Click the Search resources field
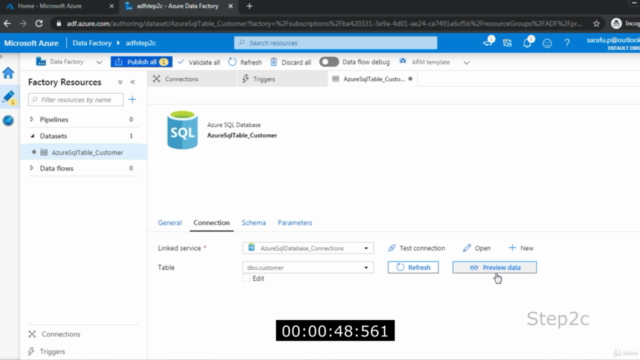Image resolution: width=640 pixels, height=360 pixels. pos(336,43)
